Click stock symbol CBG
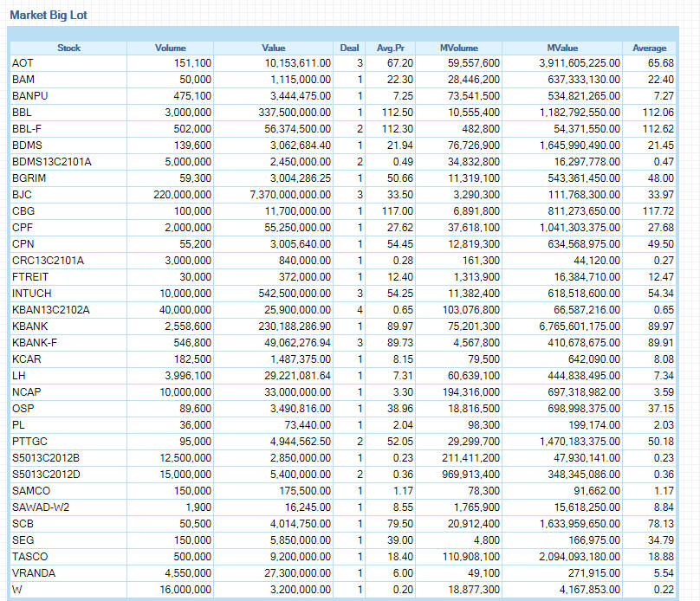 point(23,211)
